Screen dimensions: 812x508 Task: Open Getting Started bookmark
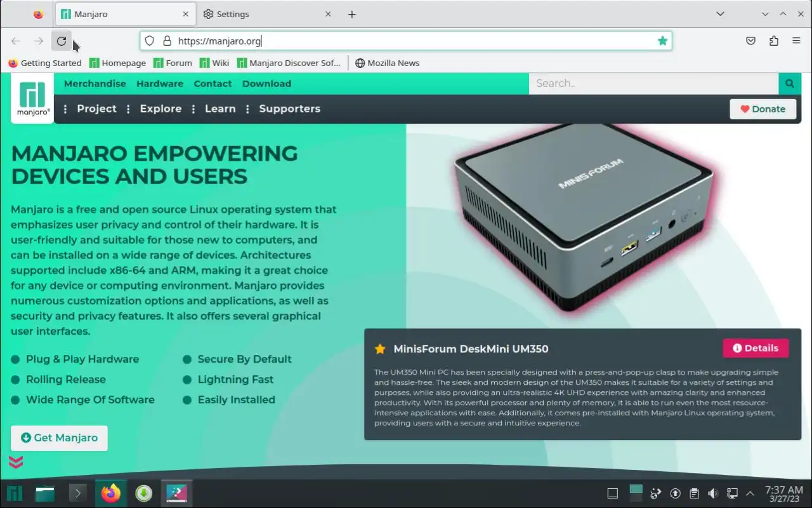pyautogui.click(x=44, y=63)
